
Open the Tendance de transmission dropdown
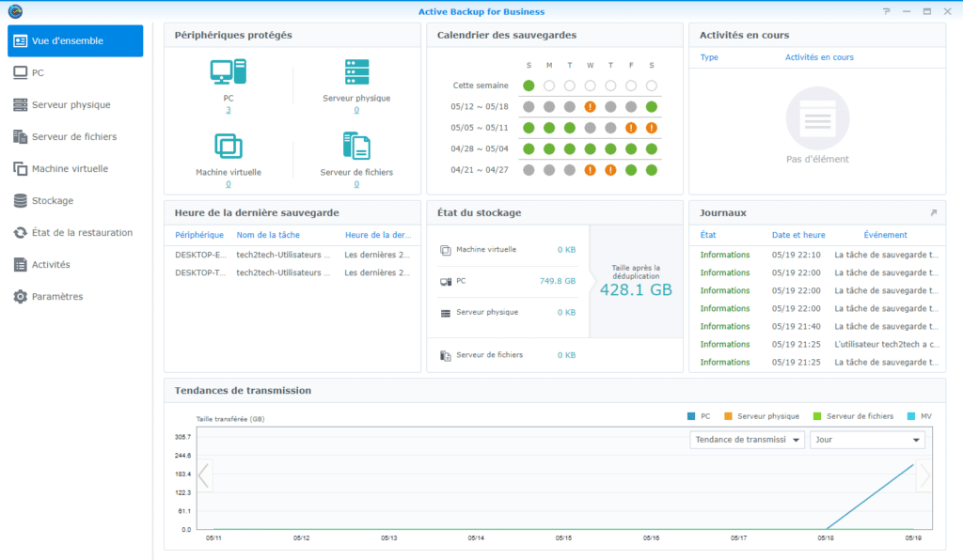click(x=747, y=440)
